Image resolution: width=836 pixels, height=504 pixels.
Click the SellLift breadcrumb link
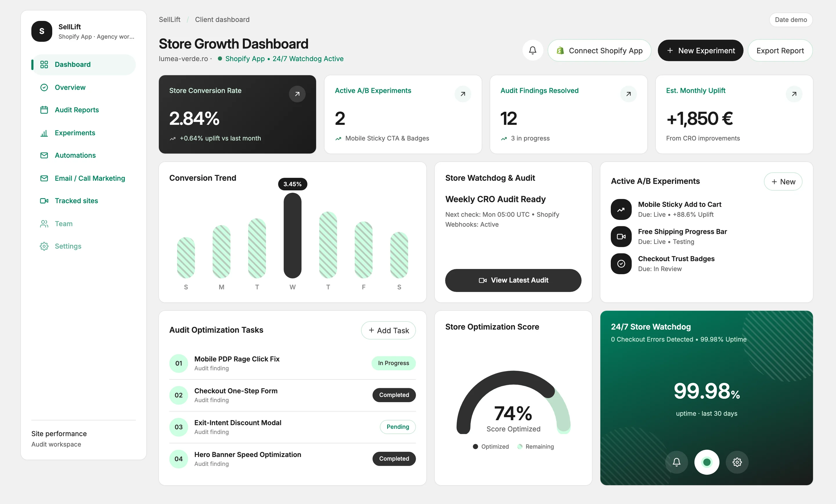pyautogui.click(x=169, y=20)
